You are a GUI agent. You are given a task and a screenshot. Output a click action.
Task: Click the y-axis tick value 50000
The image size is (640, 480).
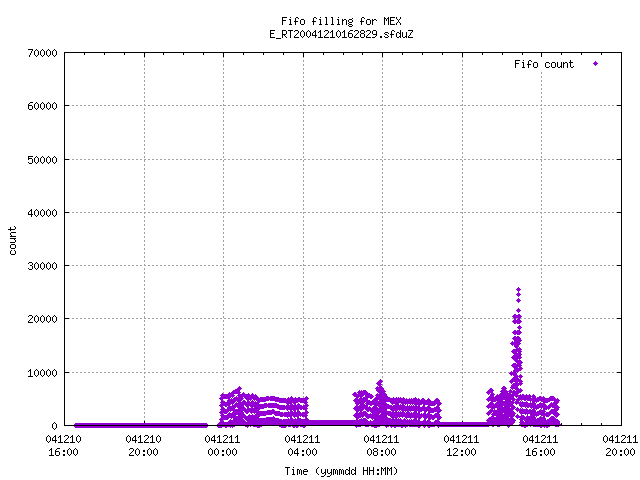pos(42,160)
